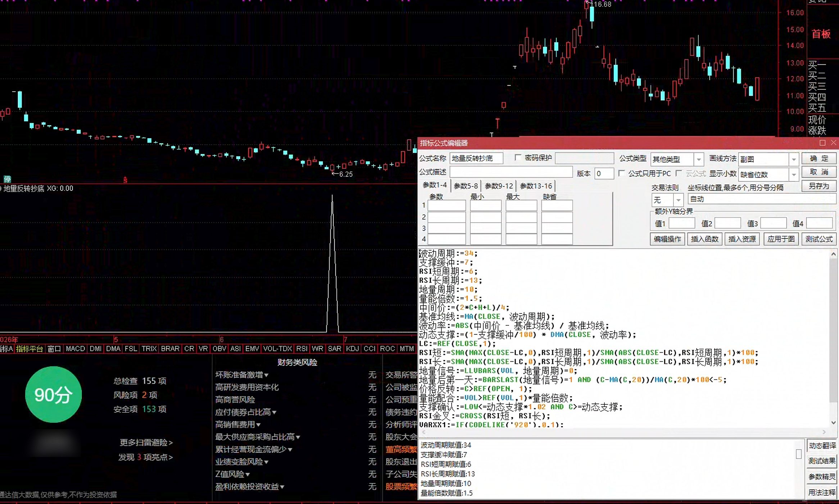839x504 pixels.
Task: Select the RSI indicator tab
Action: (x=301, y=349)
